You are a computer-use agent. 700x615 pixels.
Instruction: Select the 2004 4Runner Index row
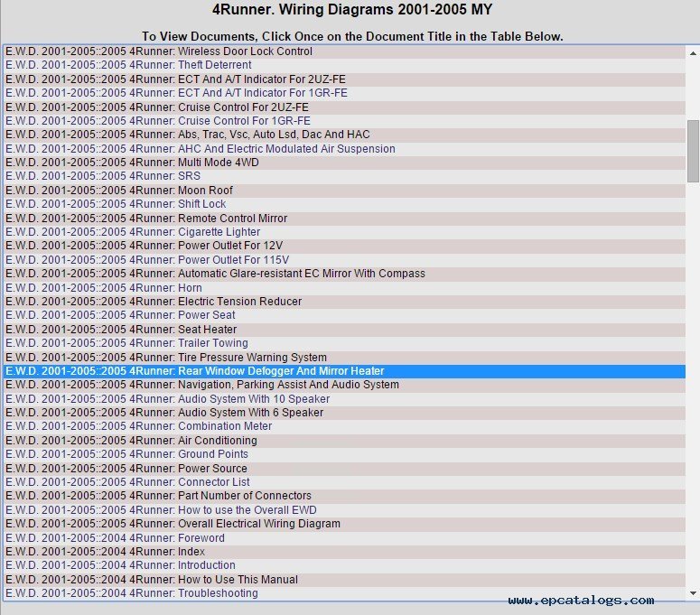click(344, 552)
